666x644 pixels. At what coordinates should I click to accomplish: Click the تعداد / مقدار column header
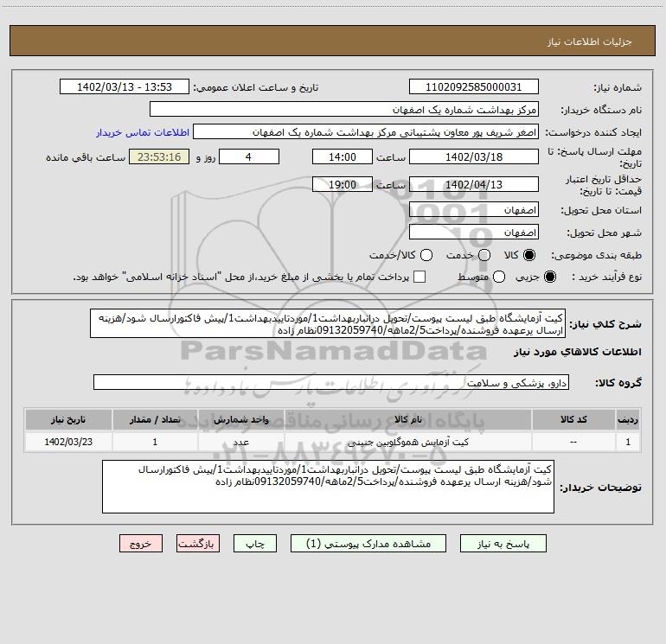click(x=155, y=420)
